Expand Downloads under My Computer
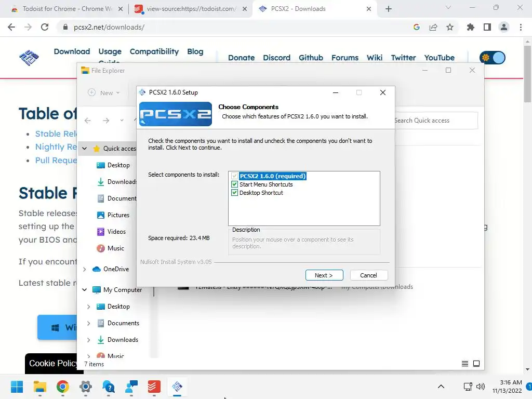The image size is (532, 399). 88,340
